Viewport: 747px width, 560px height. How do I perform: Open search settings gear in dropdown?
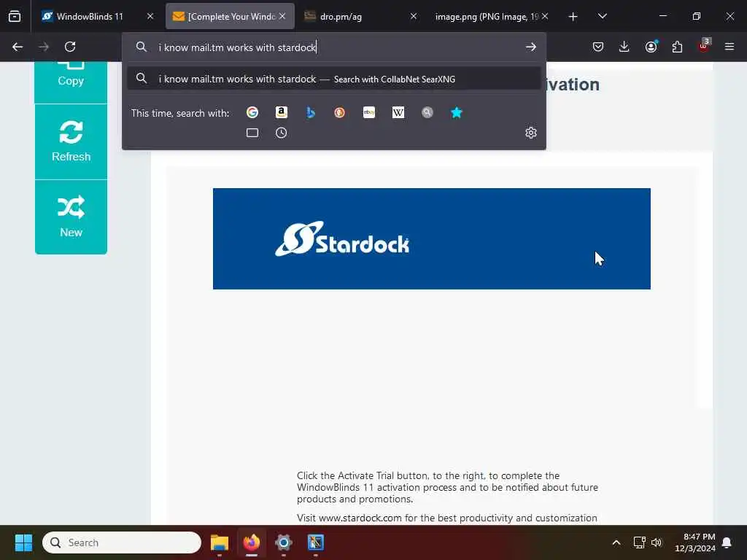pyautogui.click(x=531, y=133)
